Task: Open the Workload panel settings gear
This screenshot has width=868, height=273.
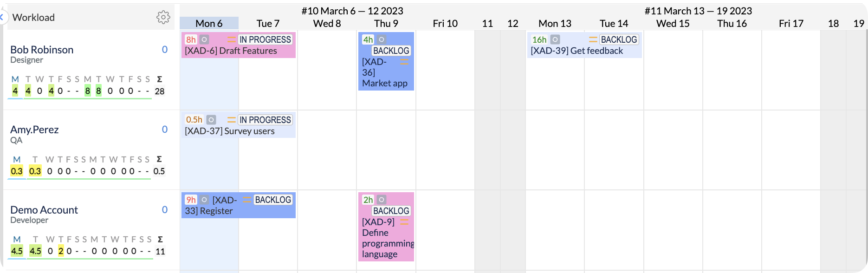Action: coord(163,17)
